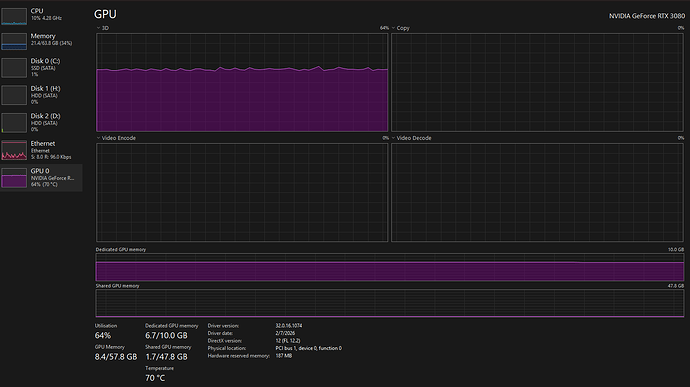Click the Memory entry label in sidebar

[x=43, y=36]
